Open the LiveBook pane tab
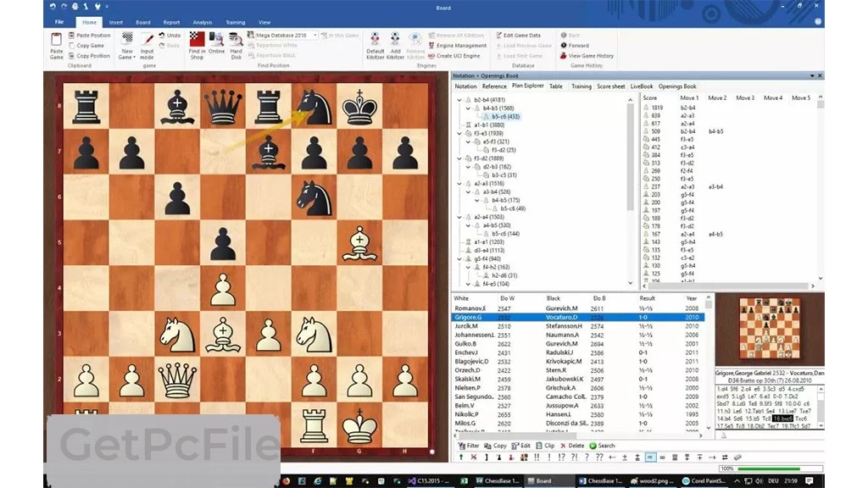 coord(642,86)
